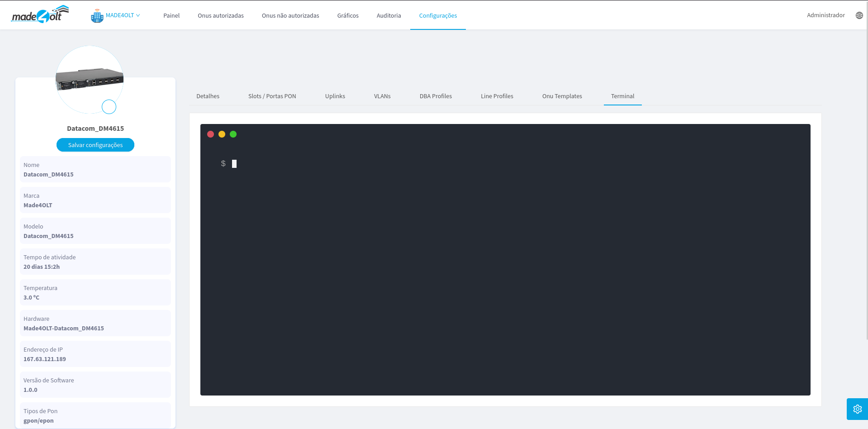The width and height of the screenshot is (868, 429).
Task: Click the page vertical scrollbar
Action: click(866, 181)
